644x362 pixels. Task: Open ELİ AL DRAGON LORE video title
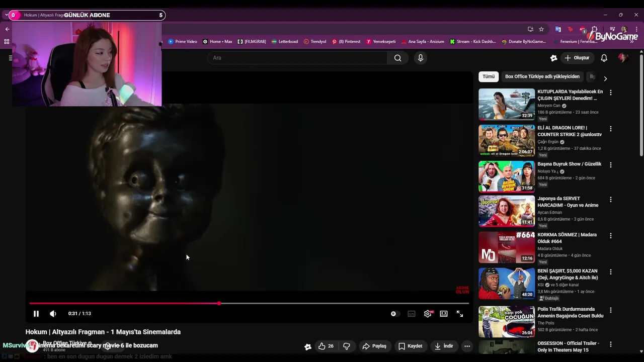click(x=570, y=131)
